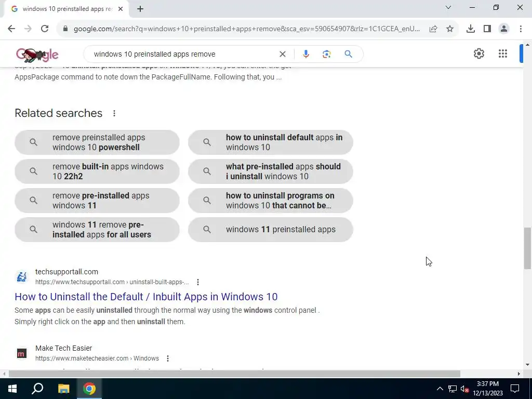Screen dimensions: 532x399
Task: Open the tab search dropdown chevron
Action: [448, 7]
